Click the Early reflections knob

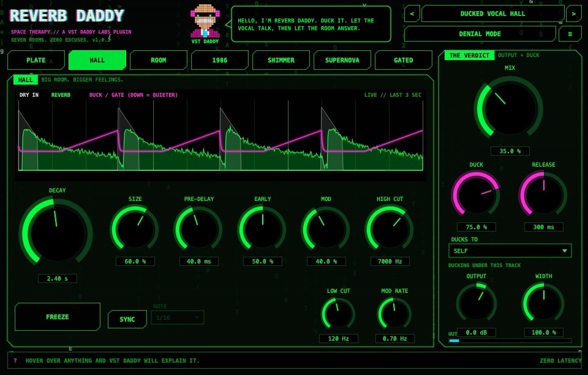[263, 229]
